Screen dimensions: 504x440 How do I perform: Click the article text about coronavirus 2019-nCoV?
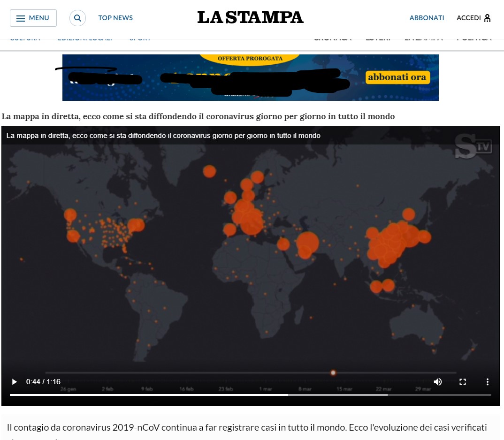247,427
